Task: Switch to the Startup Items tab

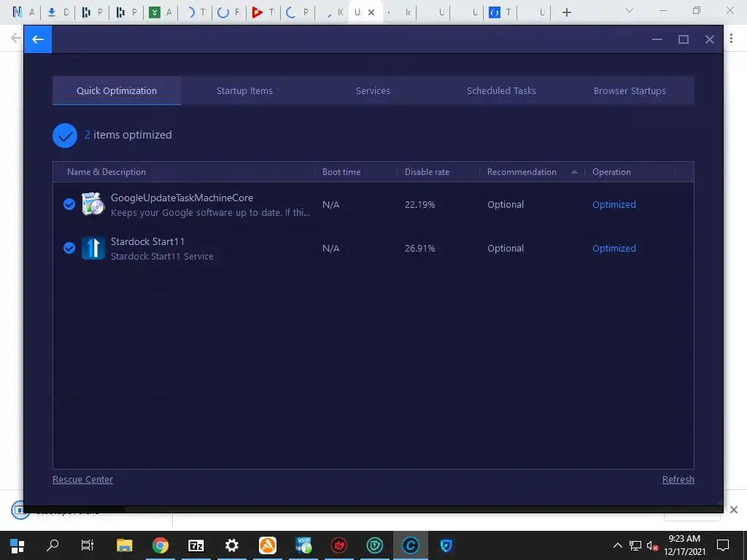Action: click(x=245, y=90)
